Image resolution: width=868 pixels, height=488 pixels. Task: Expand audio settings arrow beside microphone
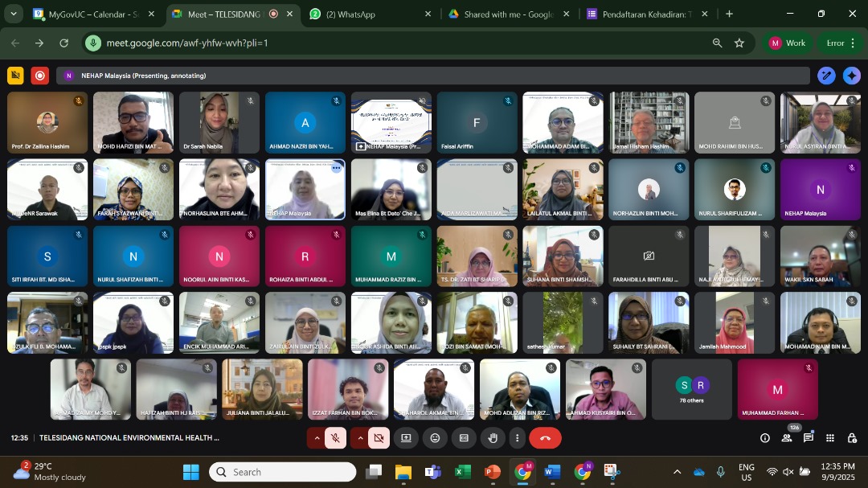(x=317, y=438)
